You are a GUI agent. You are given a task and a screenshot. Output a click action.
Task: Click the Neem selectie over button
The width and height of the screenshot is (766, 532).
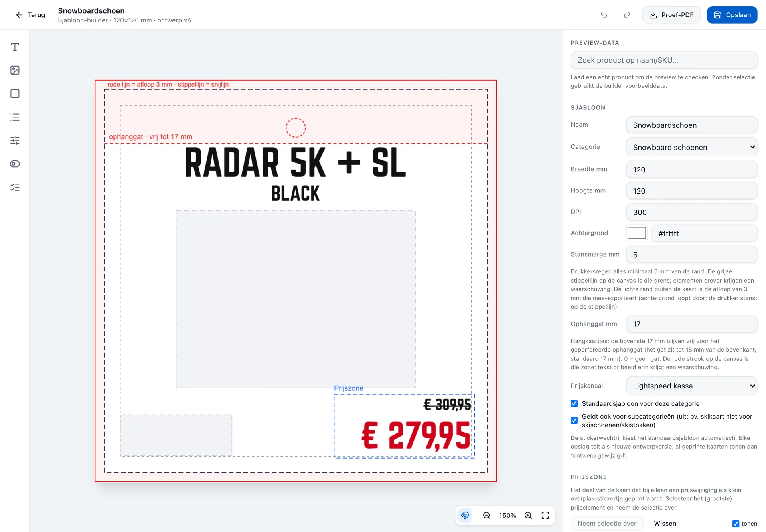(x=607, y=523)
